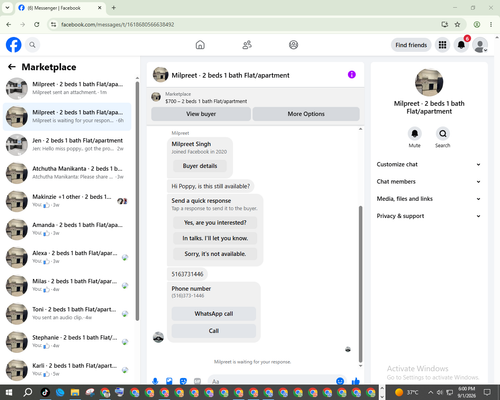This screenshot has height=400, width=500.
Task: Open Atchutha Manikanta's conversation
Action: coord(67,173)
